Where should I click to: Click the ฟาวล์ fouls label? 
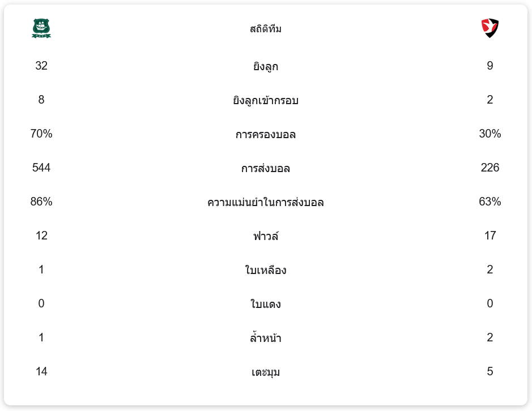[266, 236]
